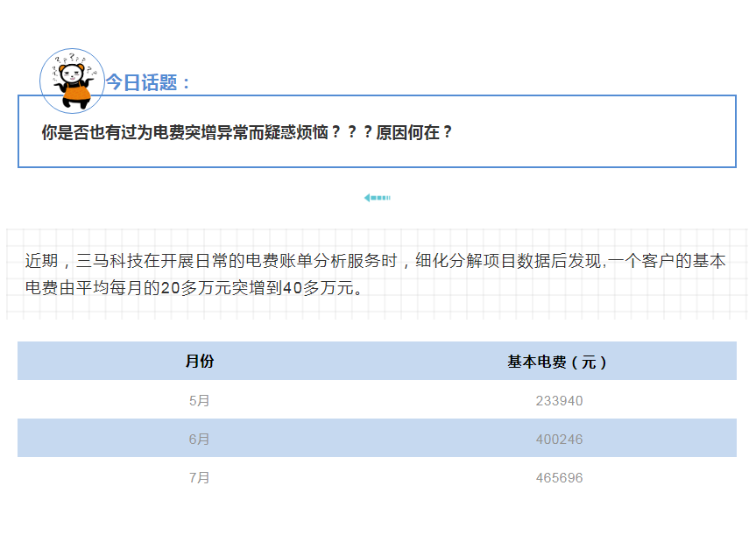
Task: Click '20多万元' in the paragraph
Action: pos(196,287)
